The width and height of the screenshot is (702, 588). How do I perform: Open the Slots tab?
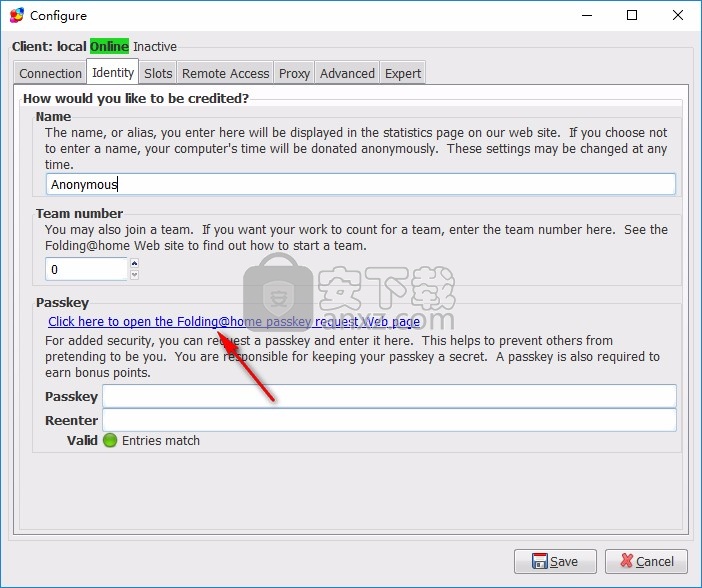[158, 73]
